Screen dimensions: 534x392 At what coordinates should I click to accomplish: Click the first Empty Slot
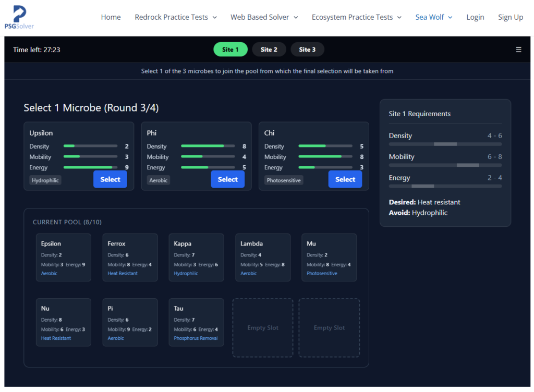(263, 328)
